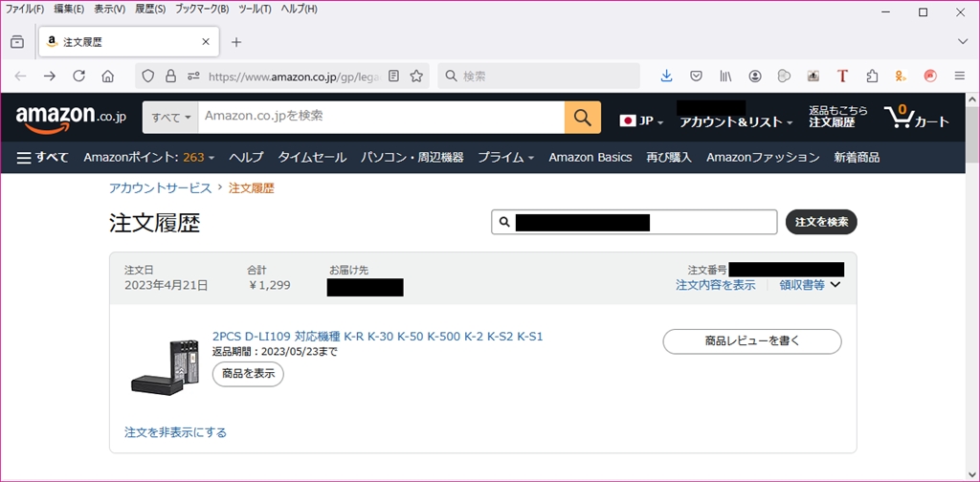The width and height of the screenshot is (980, 482).
Task: Open Amazon Basics navigation link
Action: (590, 158)
